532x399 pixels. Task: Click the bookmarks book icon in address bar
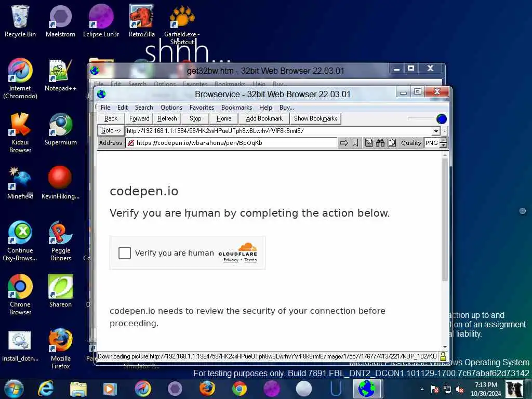click(369, 143)
